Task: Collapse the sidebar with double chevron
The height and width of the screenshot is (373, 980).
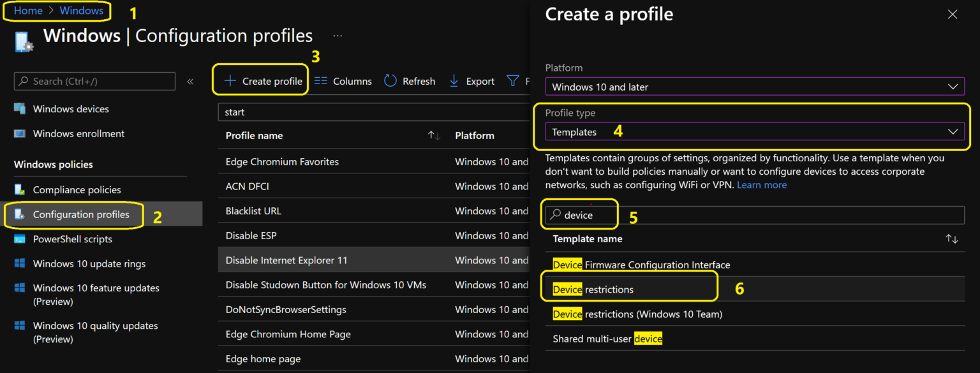Action: click(190, 82)
